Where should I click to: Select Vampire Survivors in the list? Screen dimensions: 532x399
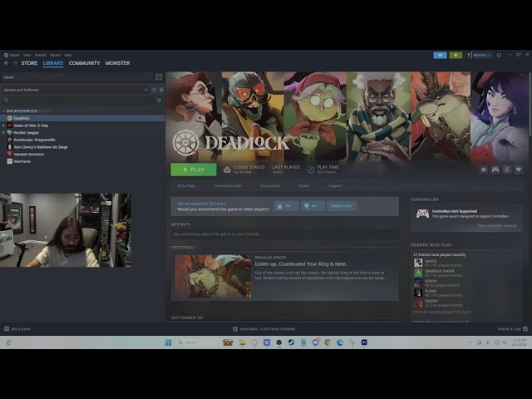[x=82, y=154]
